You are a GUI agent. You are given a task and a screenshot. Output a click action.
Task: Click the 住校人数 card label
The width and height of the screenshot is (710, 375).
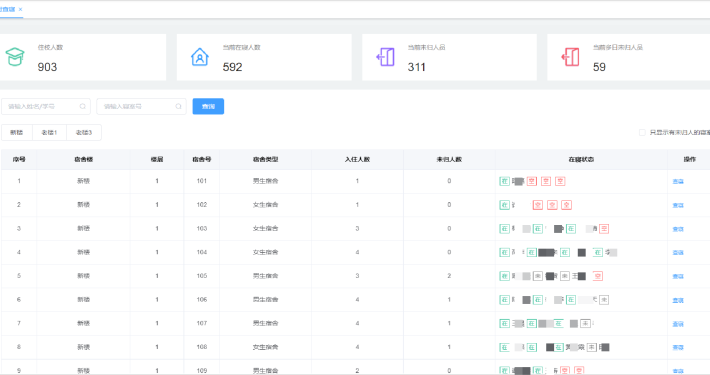coord(50,47)
